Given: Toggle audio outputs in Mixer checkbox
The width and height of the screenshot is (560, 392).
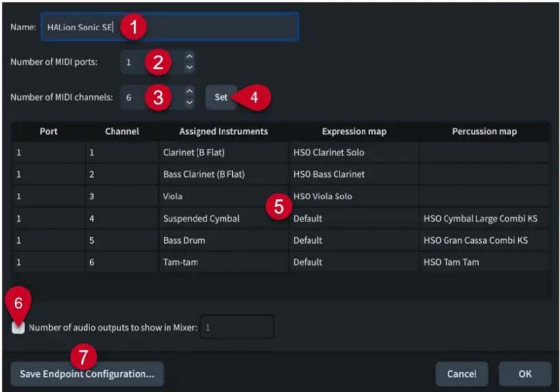Looking at the screenshot, I should point(18,327).
